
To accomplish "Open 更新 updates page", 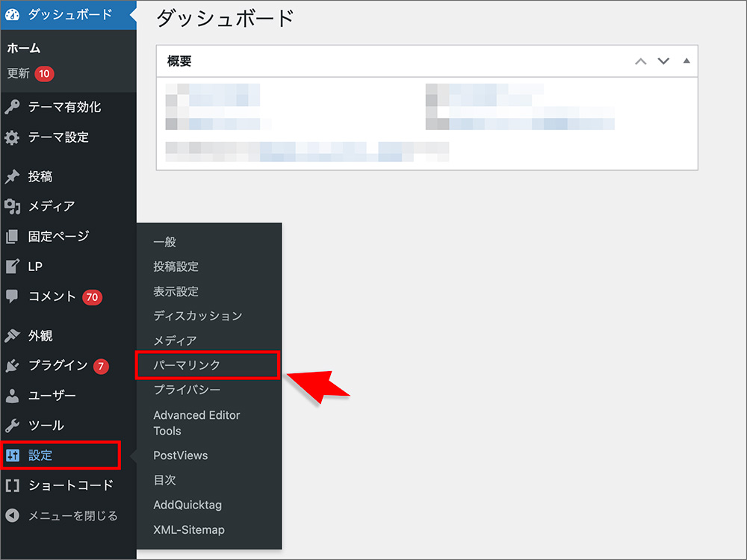I will [18, 73].
